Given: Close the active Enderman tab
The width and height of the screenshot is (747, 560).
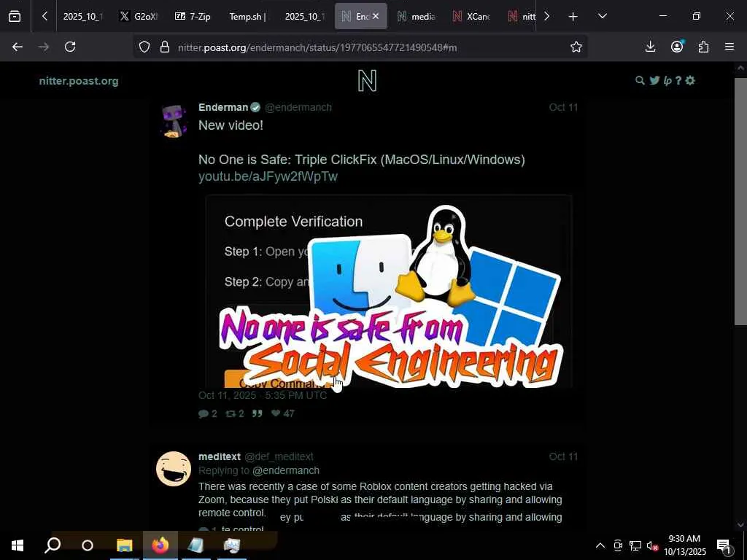Looking at the screenshot, I should click(376, 16).
